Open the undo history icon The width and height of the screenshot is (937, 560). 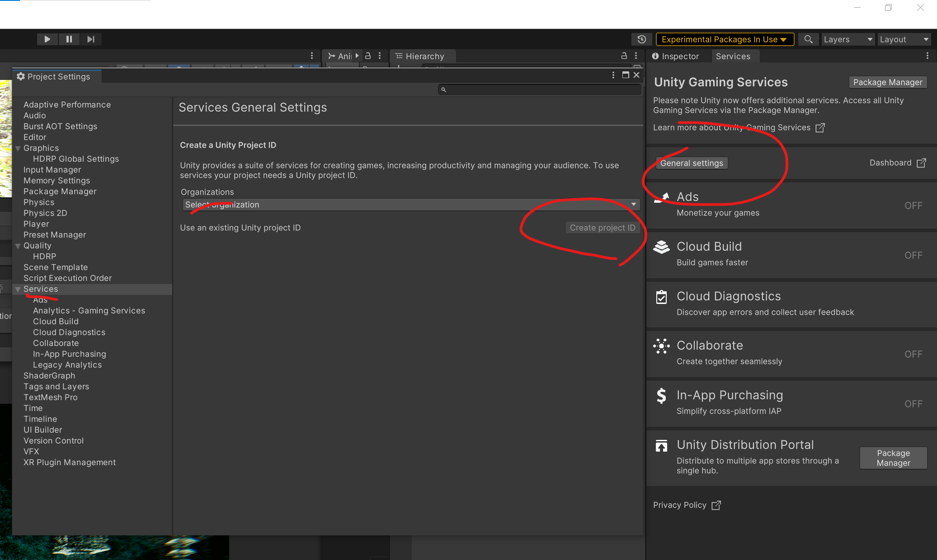point(641,39)
